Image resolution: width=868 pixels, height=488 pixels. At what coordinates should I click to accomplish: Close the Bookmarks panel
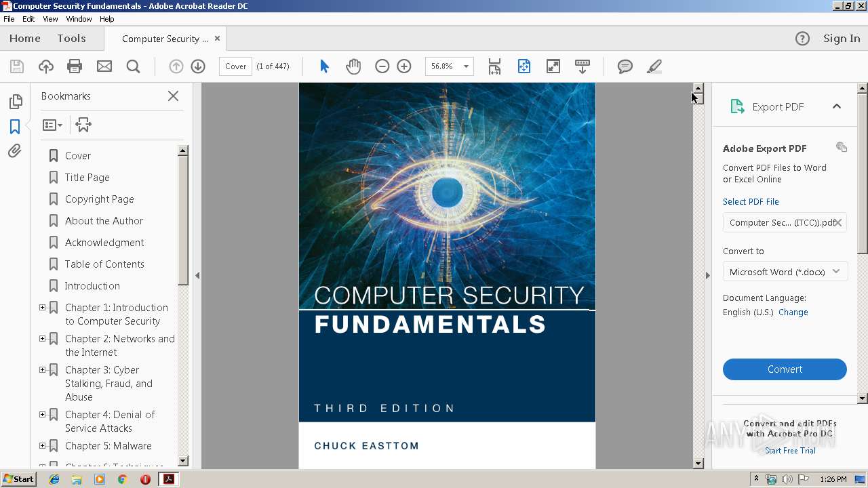(174, 96)
